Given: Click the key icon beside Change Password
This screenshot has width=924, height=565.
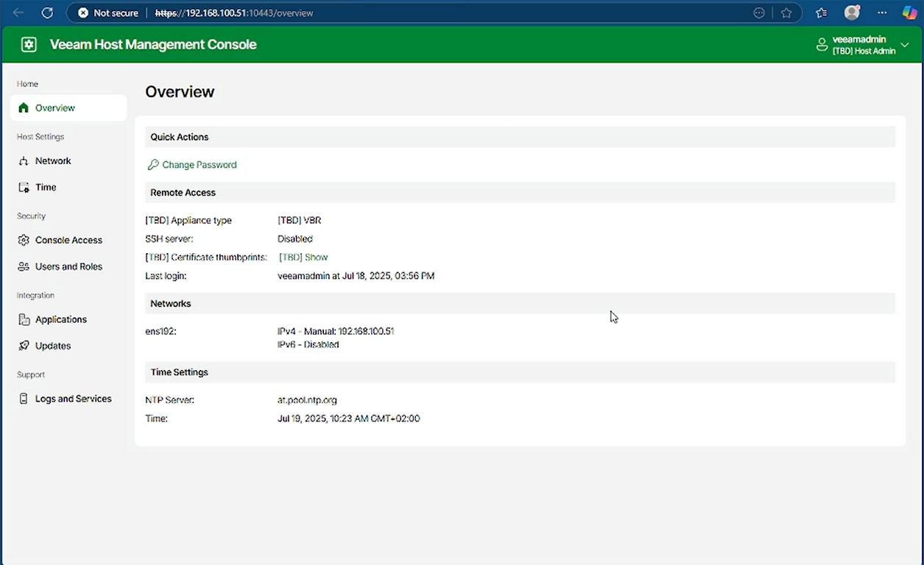Looking at the screenshot, I should click(x=153, y=165).
